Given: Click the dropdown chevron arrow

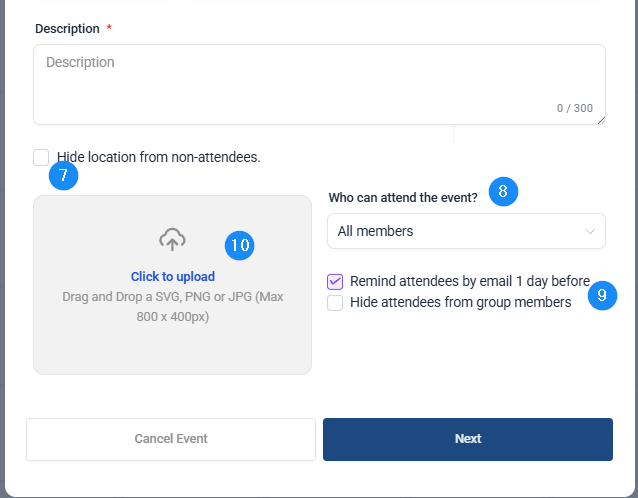Looking at the screenshot, I should [589, 231].
